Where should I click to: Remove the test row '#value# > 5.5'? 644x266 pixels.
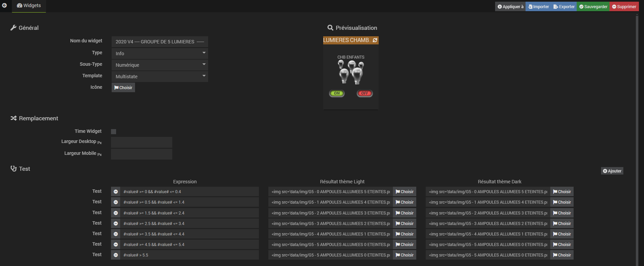click(116, 255)
